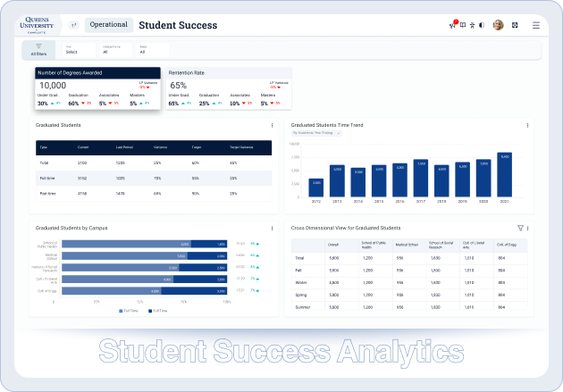This screenshot has height=392, width=563.
Task: Toggle Part Time legend in campus chart
Action: click(157, 311)
